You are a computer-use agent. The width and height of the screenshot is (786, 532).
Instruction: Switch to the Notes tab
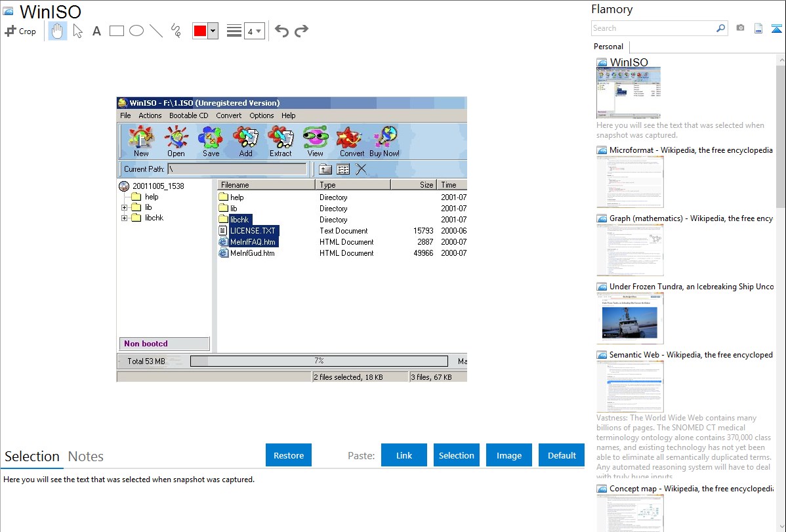(x=86, y=457)
